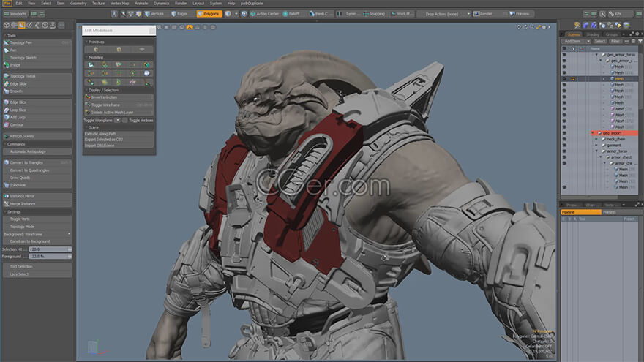Switch selection mode to Edges

pos(180,14)
